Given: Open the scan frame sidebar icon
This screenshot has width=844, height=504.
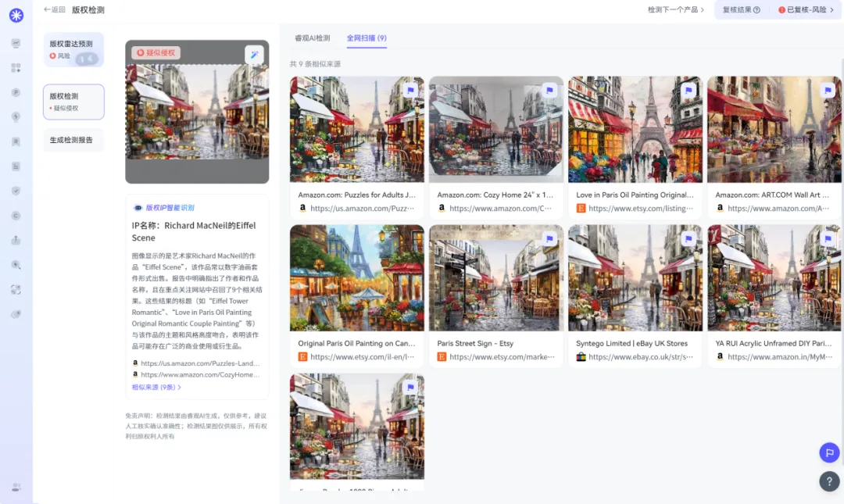Looking at the screenshot, I should click(x=16, y=290).
